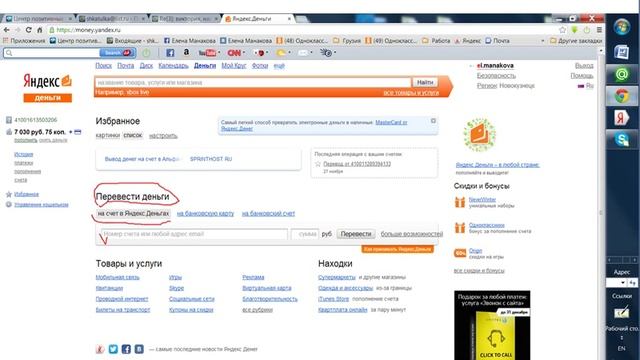Click the green download extension icon

[575, 30]
